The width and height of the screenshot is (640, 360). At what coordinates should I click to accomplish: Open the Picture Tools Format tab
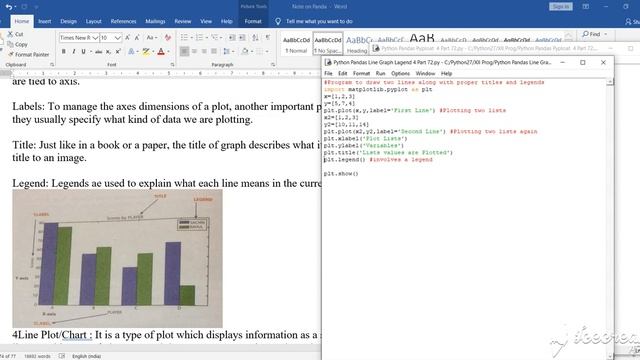pyautogui.click(x=253, y=21)
